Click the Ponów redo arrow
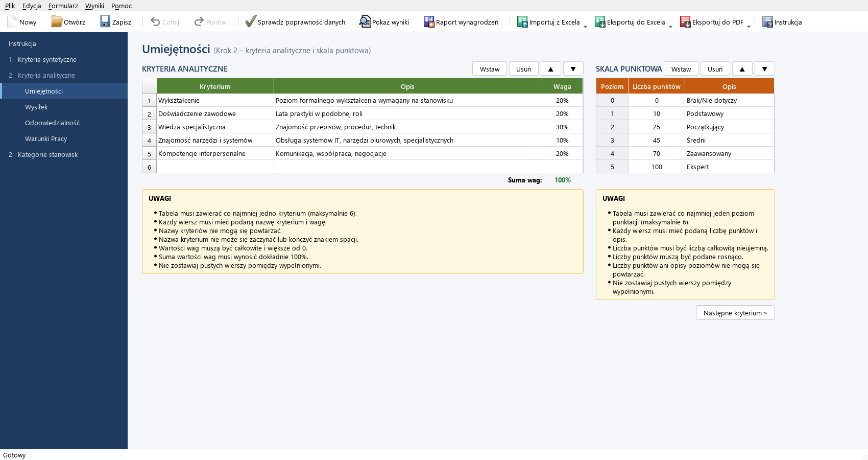868x460 pixels. tap(199, 22)
